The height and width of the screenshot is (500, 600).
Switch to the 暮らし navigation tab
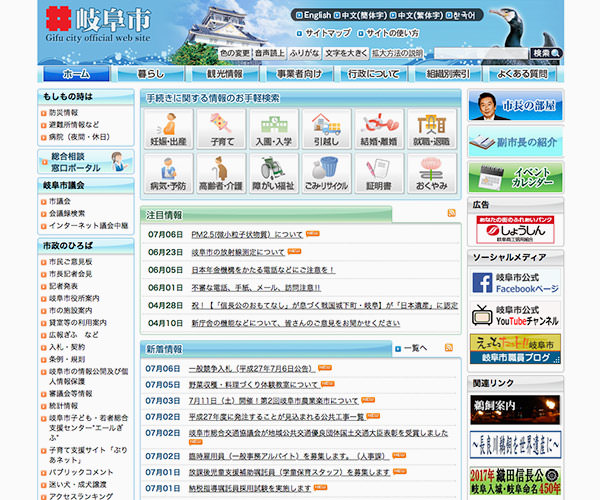pyautogui.click(x=150, y=74)
